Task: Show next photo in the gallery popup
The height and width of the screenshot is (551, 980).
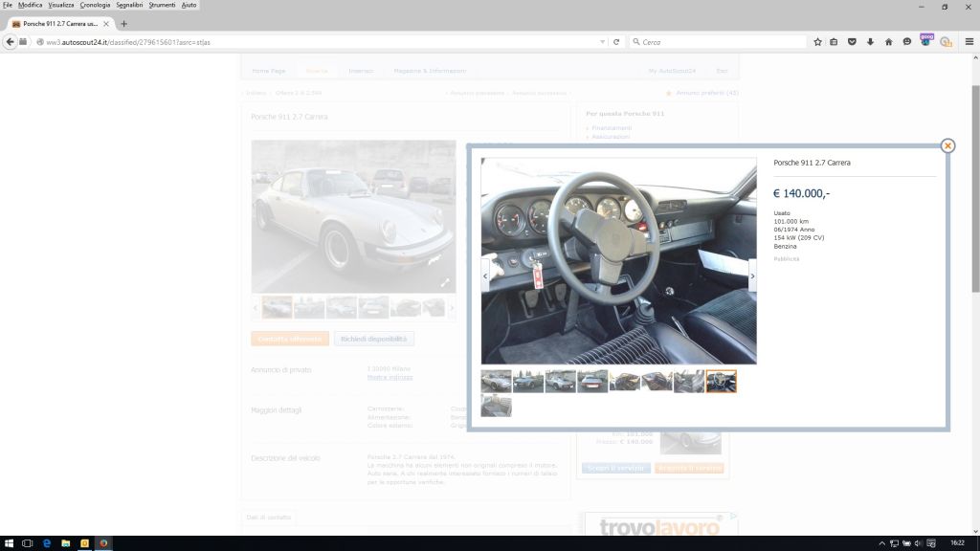Action: click(x=752, y=275)
